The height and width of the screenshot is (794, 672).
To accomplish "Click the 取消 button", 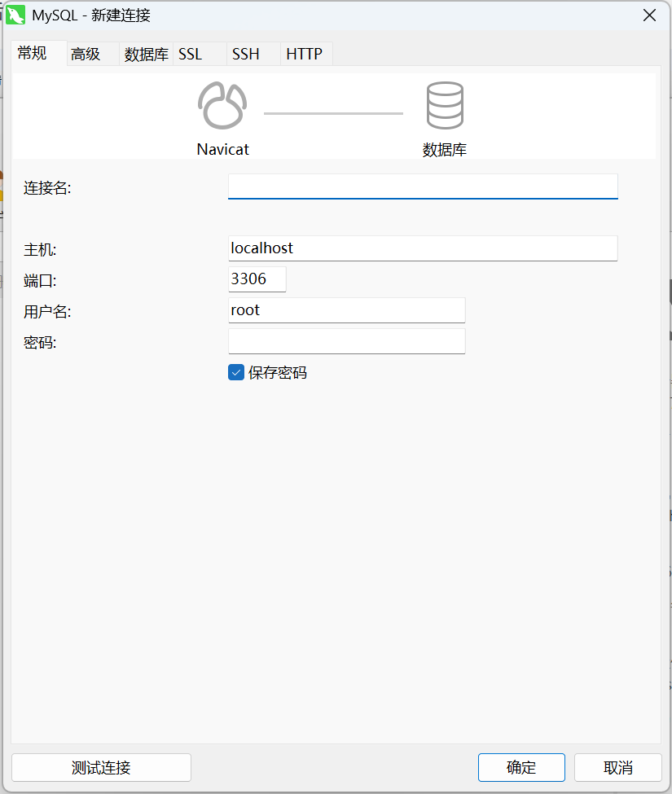I will (x=617, y=767).
